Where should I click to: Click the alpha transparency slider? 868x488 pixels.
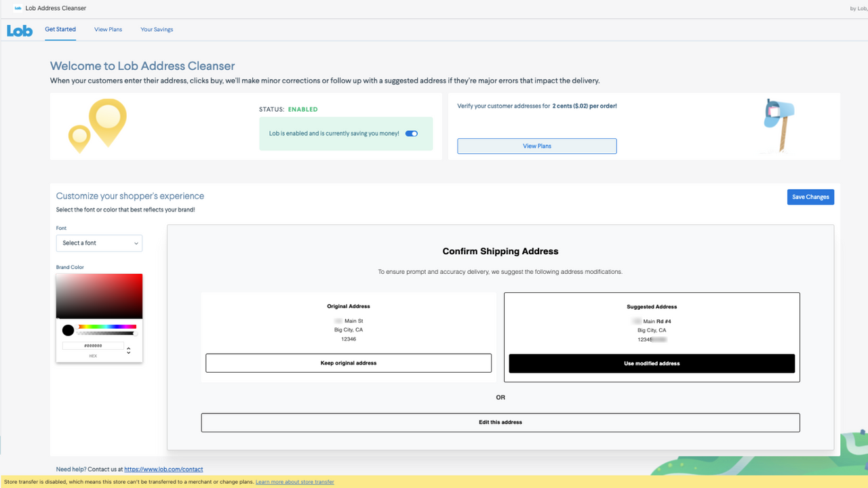pos(106,333)
